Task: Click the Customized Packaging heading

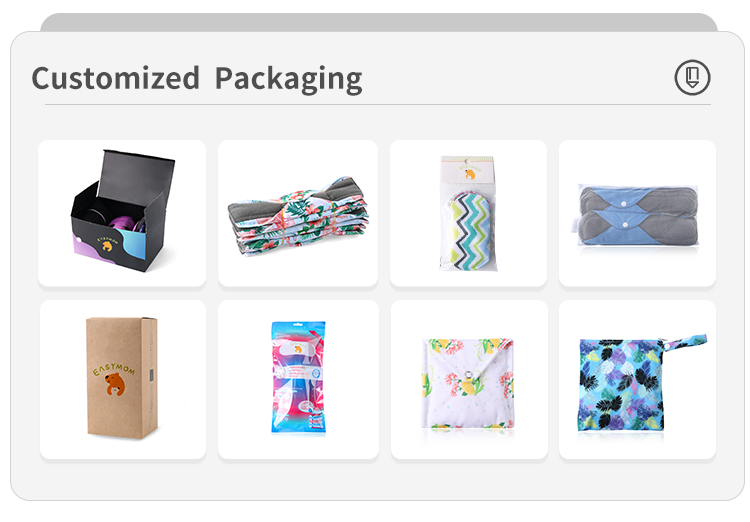Action: [x=197, y=78]
